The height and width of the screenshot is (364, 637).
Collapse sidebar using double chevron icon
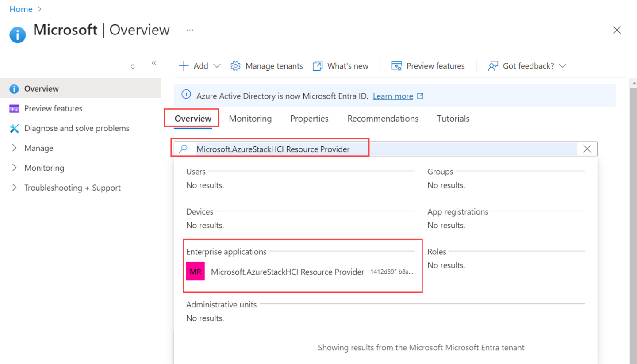(154, 63)
